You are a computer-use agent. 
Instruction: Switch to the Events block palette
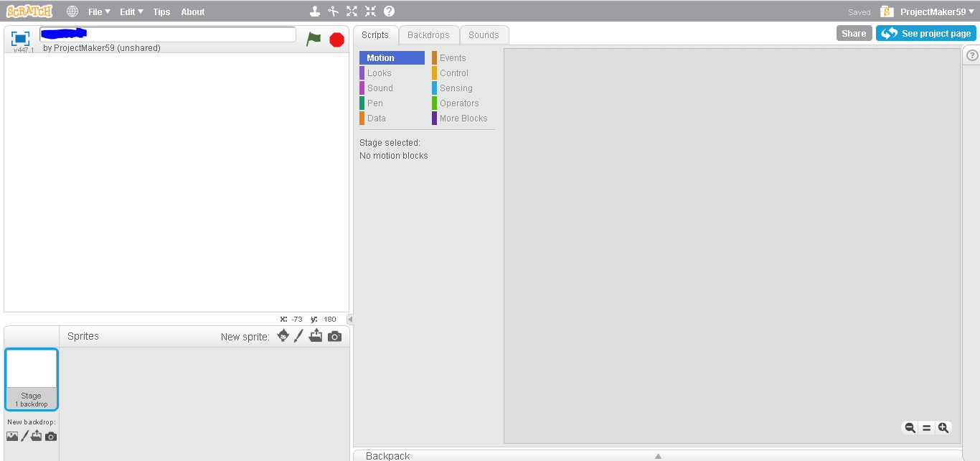pyautogui.click(x=451, y=57)
